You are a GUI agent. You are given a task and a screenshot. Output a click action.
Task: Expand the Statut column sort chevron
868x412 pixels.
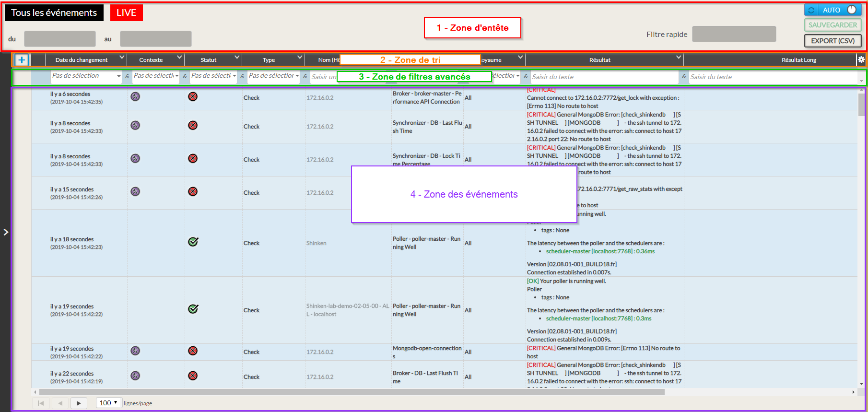237,58
